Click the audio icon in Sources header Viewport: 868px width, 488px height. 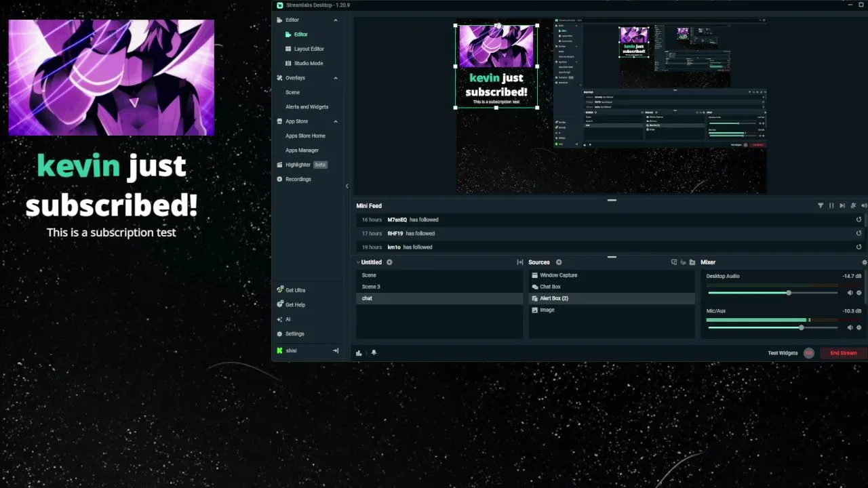(x=683, y=262)
